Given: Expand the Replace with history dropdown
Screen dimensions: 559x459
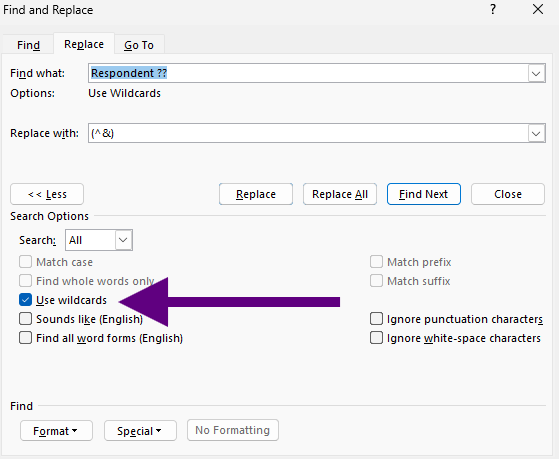Looking at the screenshot, I should [x=536, y=133].
